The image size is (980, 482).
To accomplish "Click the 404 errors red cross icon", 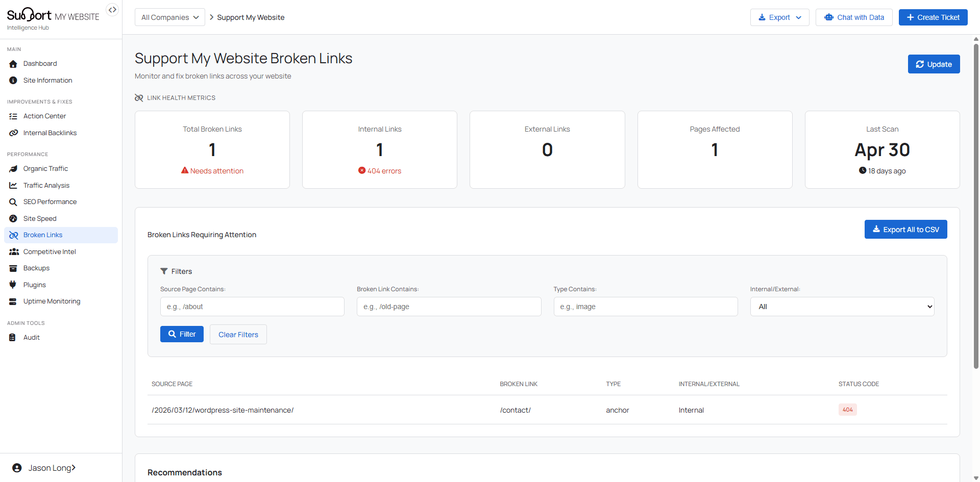I will (x=362, y=170).
